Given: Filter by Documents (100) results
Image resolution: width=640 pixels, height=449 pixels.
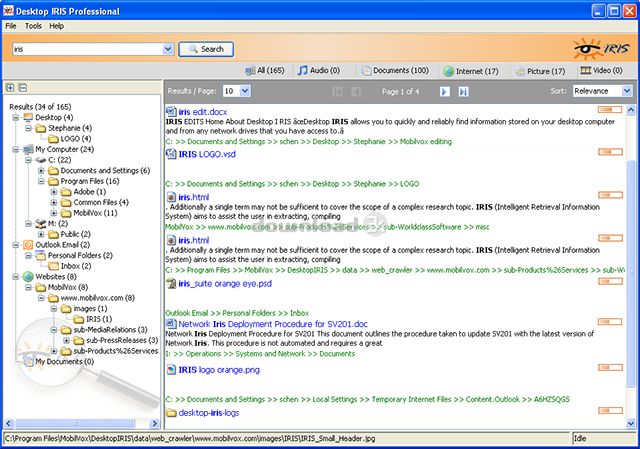Looking at the screenshot, I should 395,71.
